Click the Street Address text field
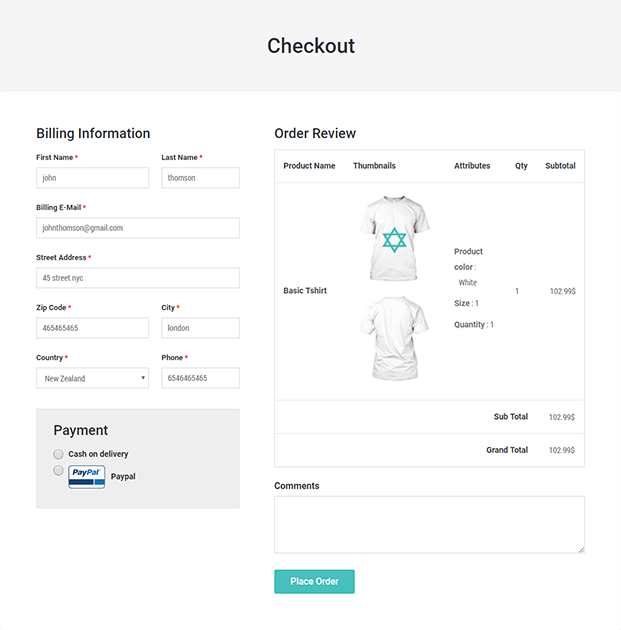The width and height of the screenshot is (621, 630). click(x=138, y=278)
